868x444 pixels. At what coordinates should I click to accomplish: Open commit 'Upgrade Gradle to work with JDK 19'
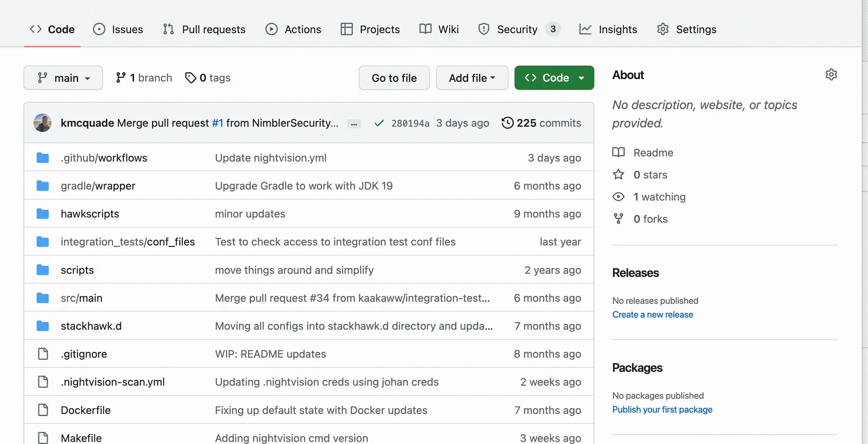(304, 186)
